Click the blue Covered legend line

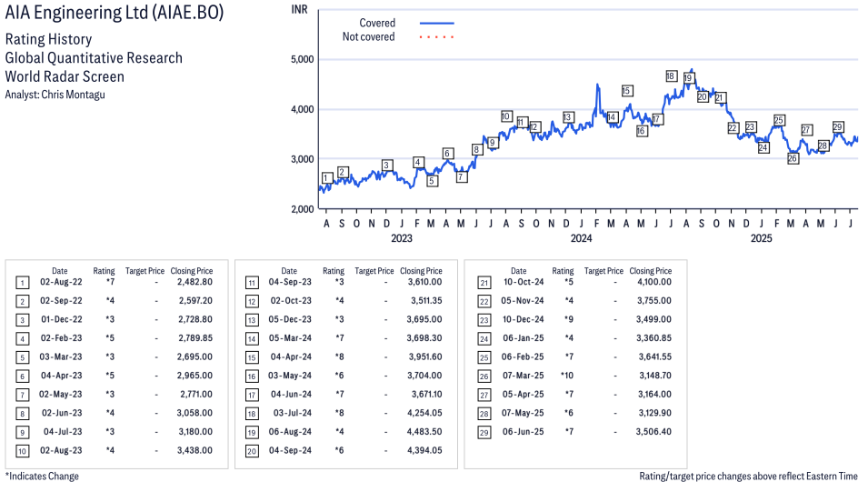point(437,24)
